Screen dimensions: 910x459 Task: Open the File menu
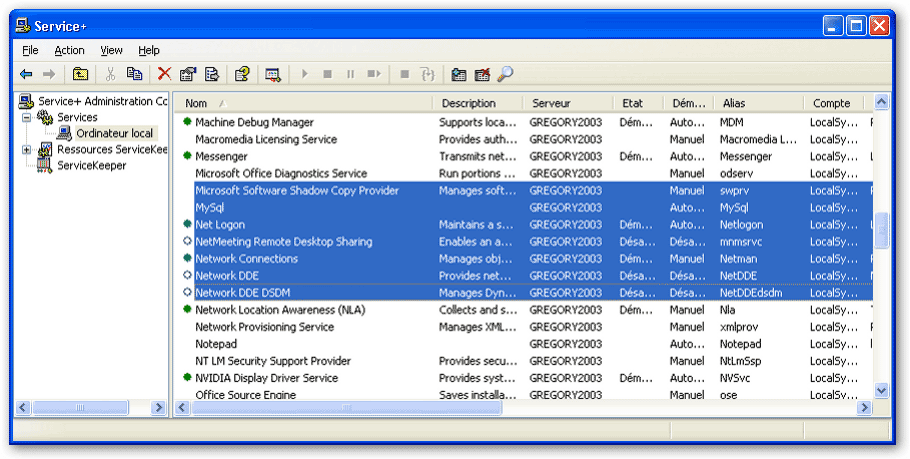[x=30, y=50]
